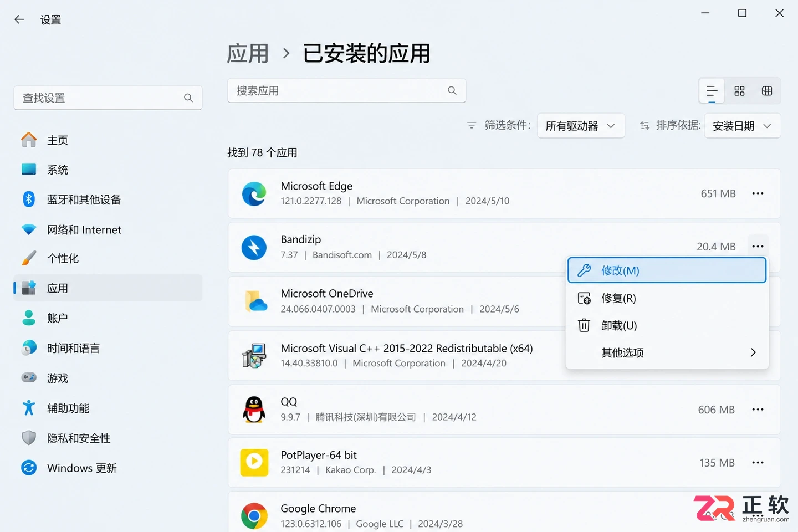Open more options for Bandizip
This screenshot has height=532, width=798.
[x=758, y=247]
